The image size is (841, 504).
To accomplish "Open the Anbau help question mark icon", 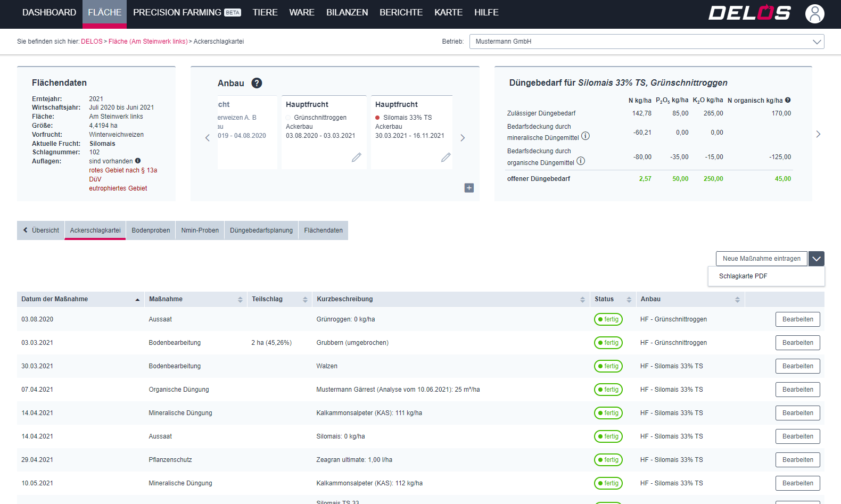I will click(x=257, y=83).
